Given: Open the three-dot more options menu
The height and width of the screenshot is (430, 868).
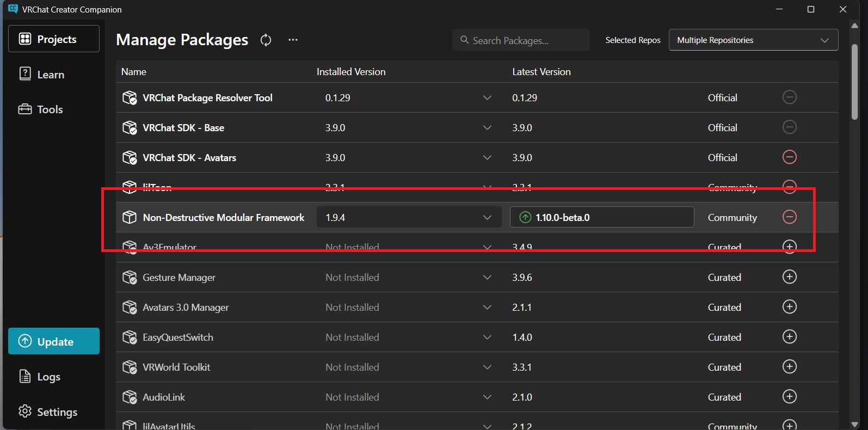Looking at the screenshot, I should [x=293, y=40].
